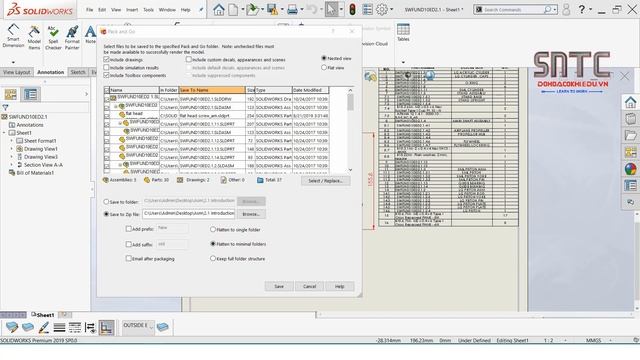
Task: Check Include simulation results
Action: click(107, 67)
